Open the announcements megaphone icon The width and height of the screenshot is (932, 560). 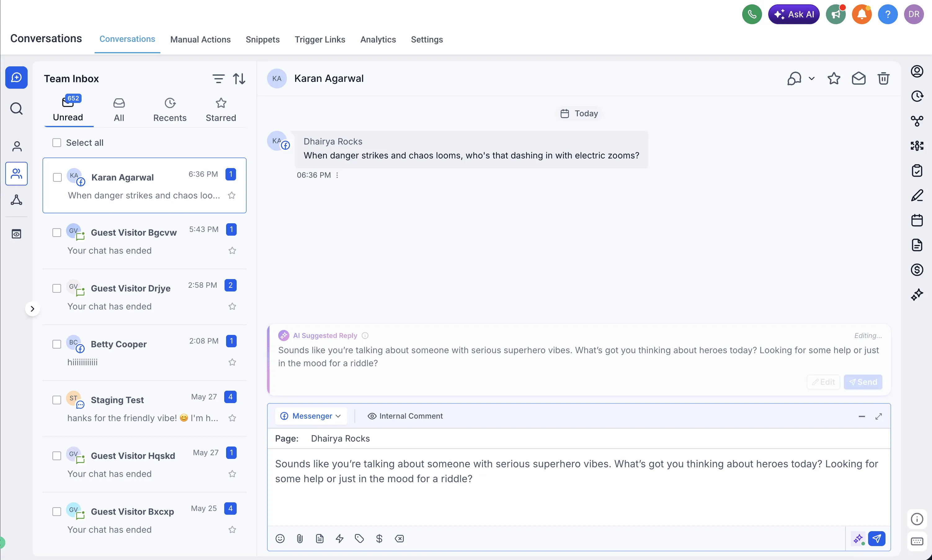click(x=836, y=14)
